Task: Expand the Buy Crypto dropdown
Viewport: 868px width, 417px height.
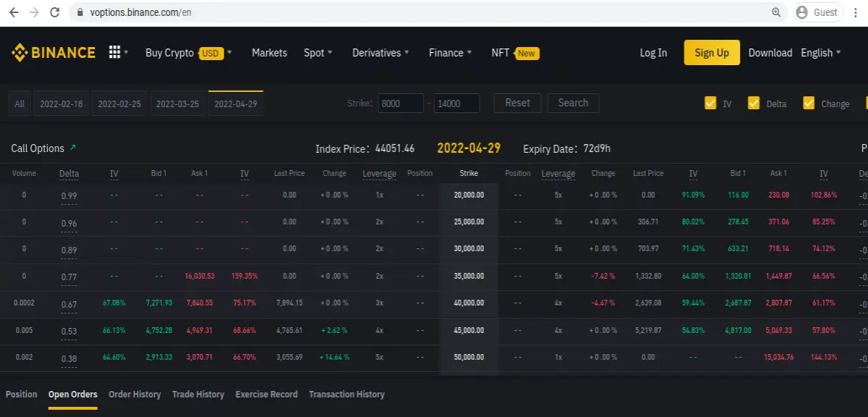Action: pos(229,52)
